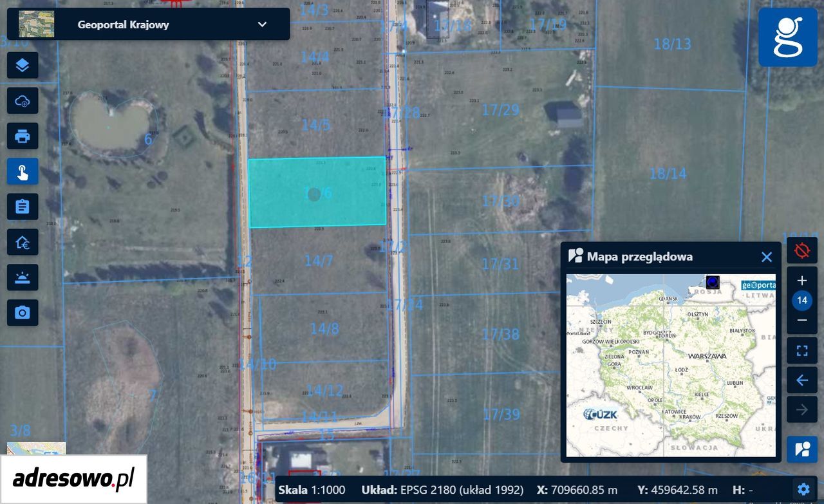The width and height of the screenshot is (824, 504).
Task: Click parcel label 17/31
Action: pyautogui.click(x=500, y=264)
